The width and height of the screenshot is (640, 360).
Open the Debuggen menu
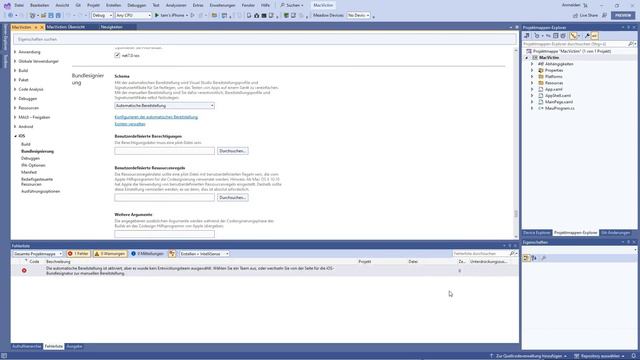point(137,5)
